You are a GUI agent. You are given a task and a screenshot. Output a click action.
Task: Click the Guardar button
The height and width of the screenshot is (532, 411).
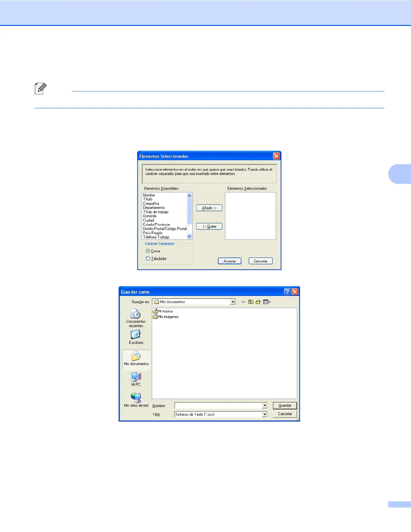285,405
